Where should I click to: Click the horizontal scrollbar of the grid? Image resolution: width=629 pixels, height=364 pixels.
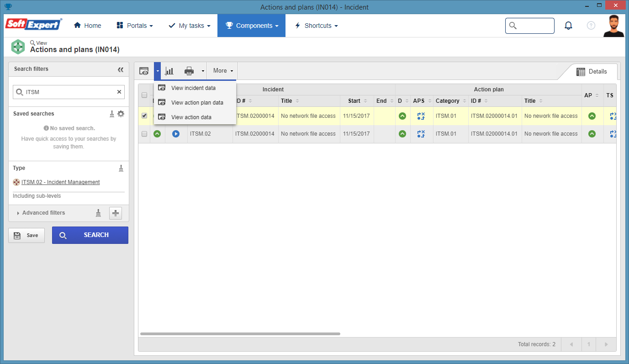pyautogui.click(x=240, y=334)
